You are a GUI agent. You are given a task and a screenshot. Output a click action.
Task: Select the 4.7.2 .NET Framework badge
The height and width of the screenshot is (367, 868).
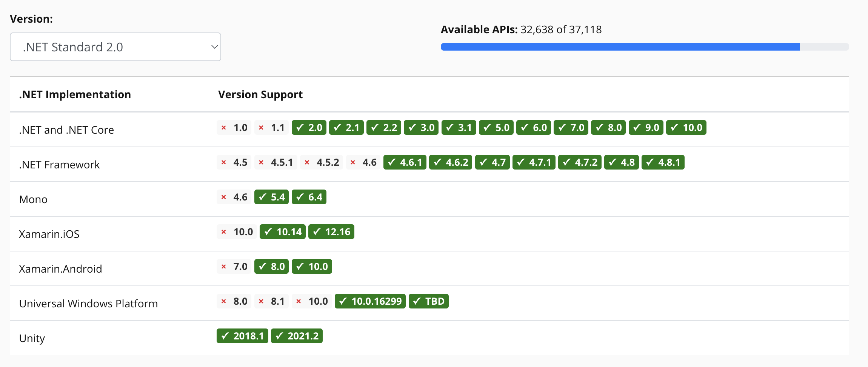pos(580,162)
